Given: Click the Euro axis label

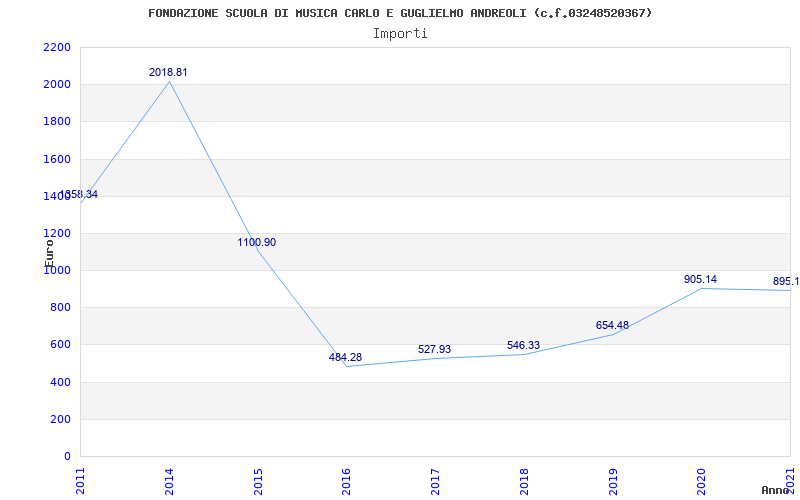Looking at the screenshot, I should tap(49, 253).
